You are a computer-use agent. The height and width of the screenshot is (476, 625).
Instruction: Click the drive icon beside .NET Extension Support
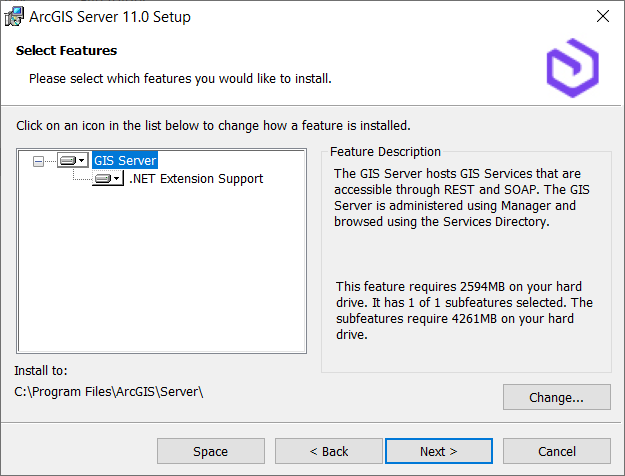[x=103, y=179]
